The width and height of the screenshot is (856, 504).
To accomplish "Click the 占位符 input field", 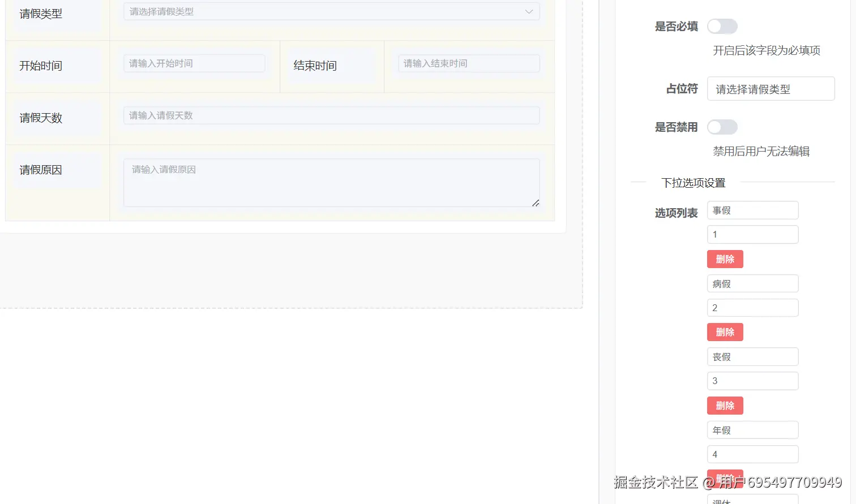I will (x=771, y=89).
